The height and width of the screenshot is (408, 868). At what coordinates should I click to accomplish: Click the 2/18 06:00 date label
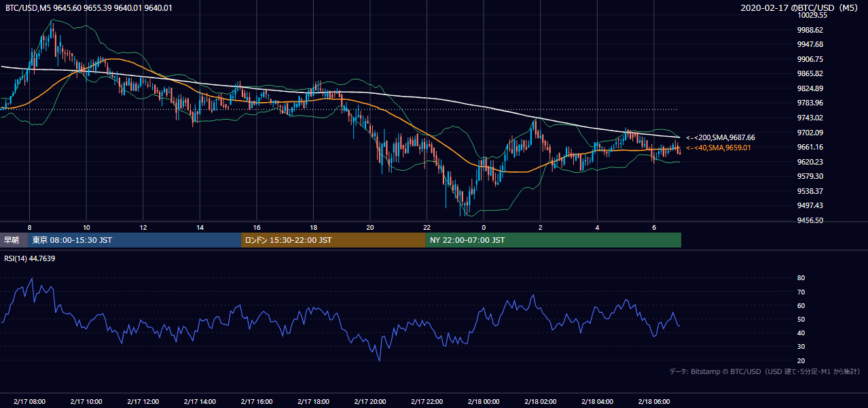tap(654, 402)
